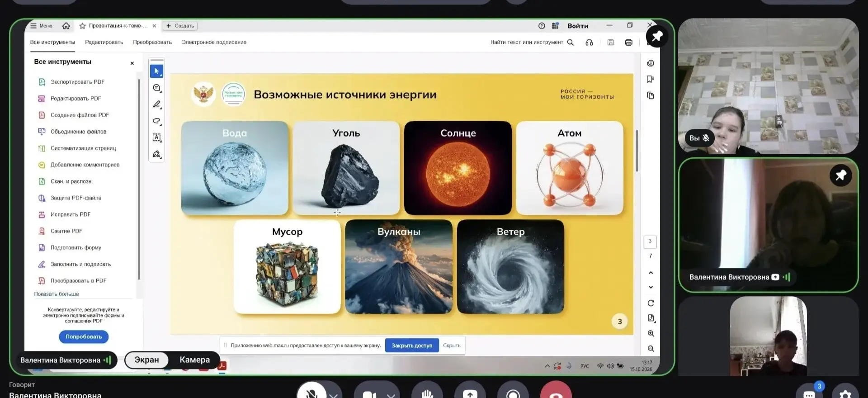Select the arrow selection tool in Acrobat toolbar
Screen dimensions: 868x398
156,71
